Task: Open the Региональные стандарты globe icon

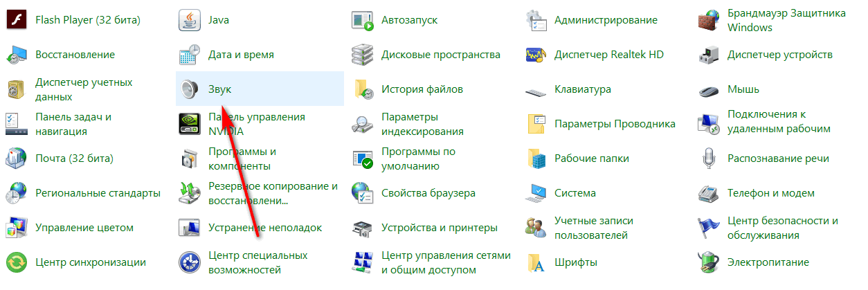Action: pos(16,193)
